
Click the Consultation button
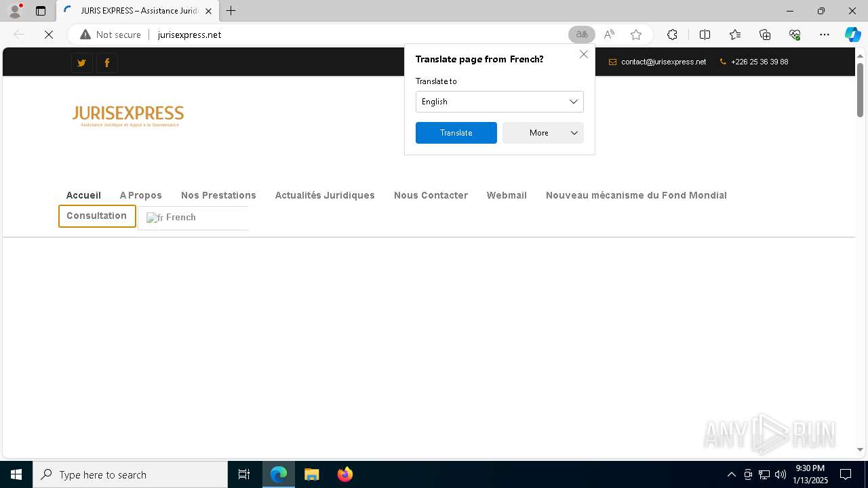pyautogui.click(x=97, y=216)
